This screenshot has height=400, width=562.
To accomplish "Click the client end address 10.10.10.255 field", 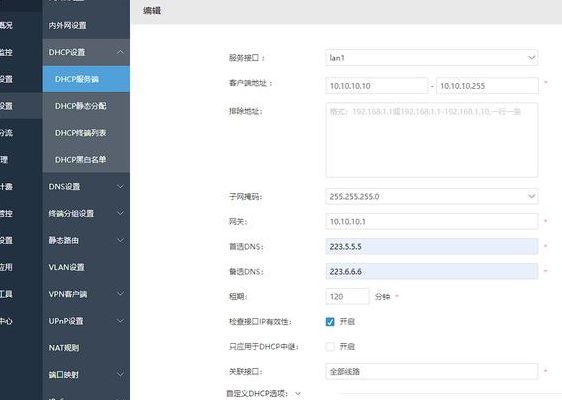I will coord(487,86).
